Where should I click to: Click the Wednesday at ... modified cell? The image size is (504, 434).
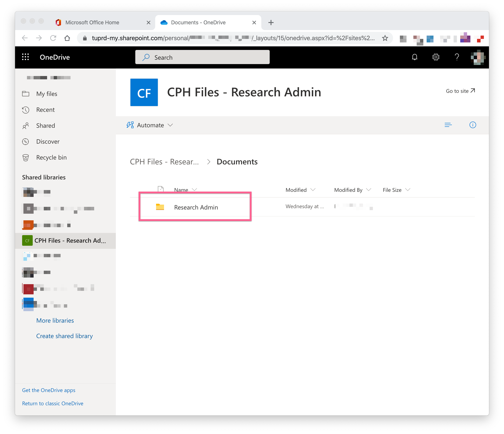tap(305, 206)
